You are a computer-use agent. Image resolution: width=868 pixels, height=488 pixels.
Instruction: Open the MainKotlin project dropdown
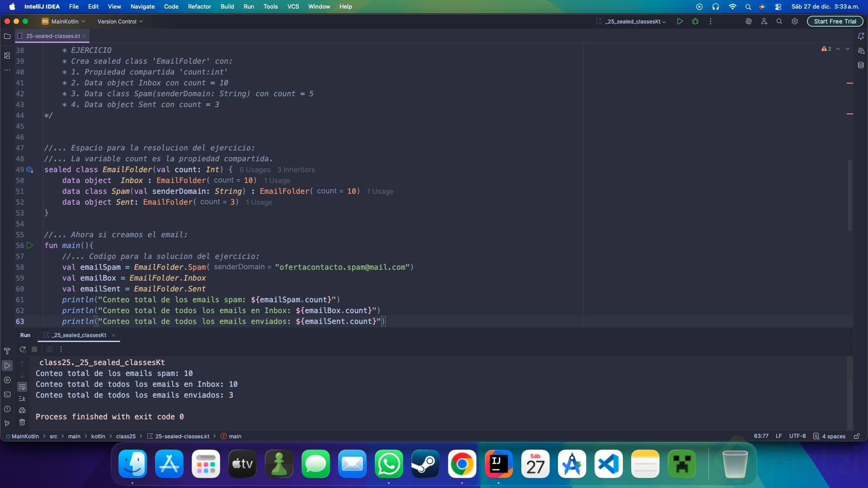[x=64, y=21]
